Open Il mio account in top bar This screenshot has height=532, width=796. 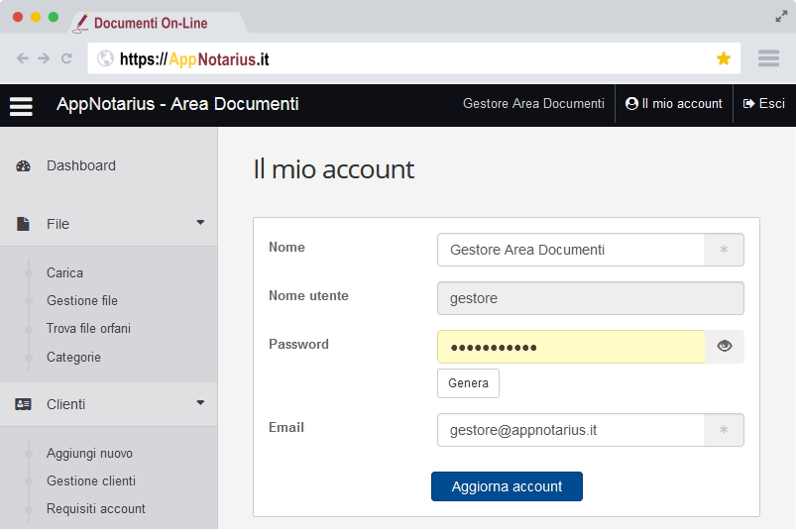pos(674,104)
